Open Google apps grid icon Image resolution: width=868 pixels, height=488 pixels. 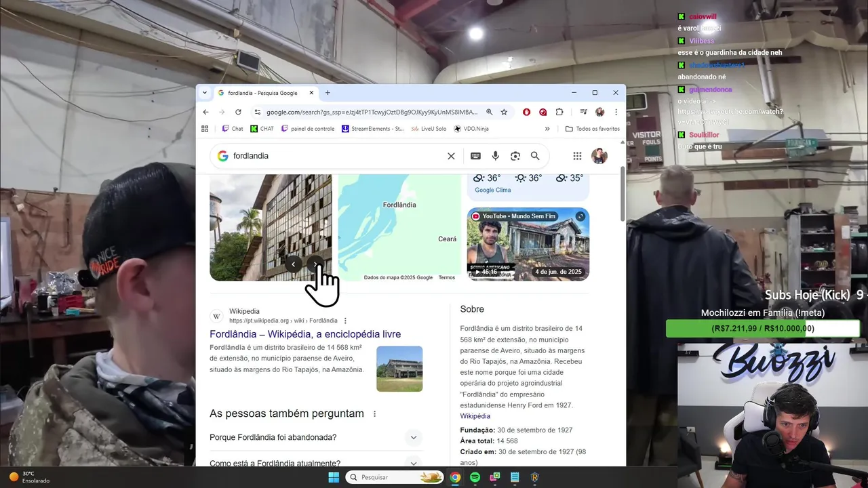pyautogui.click(x=577, y=156)
